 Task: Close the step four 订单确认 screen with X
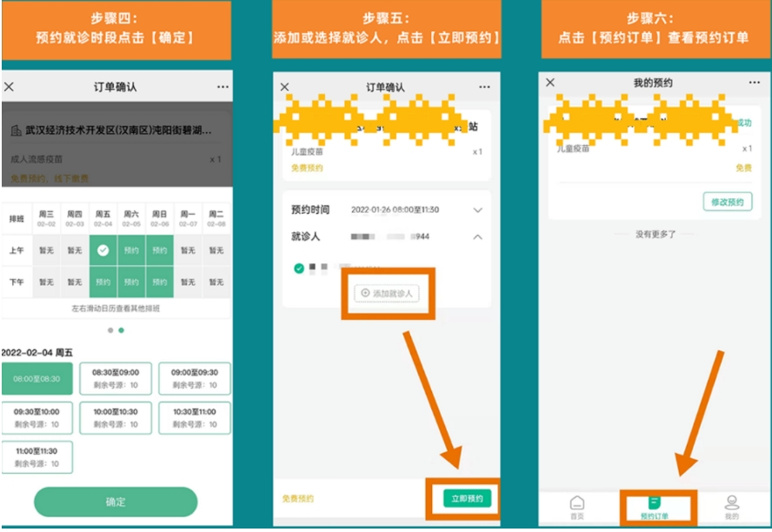pos(9,87)
